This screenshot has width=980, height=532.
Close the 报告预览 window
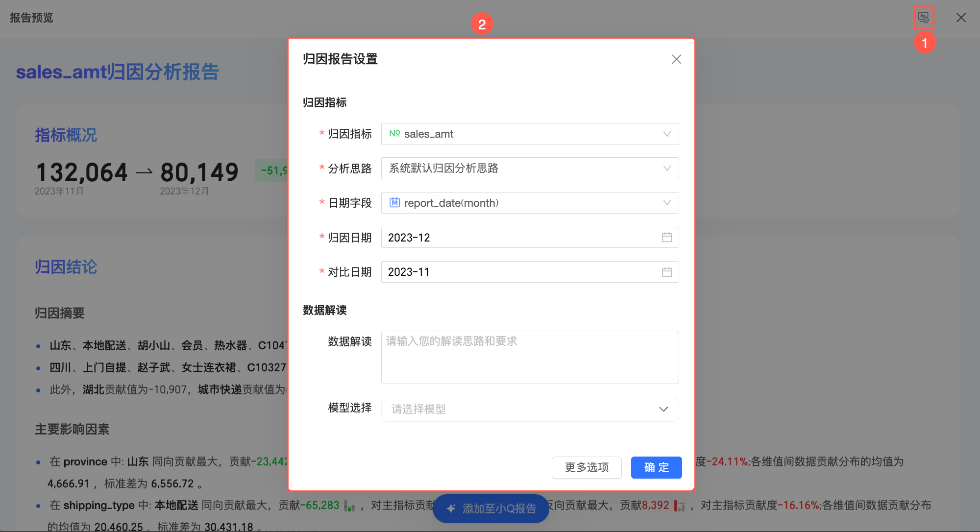click(961, 18)
